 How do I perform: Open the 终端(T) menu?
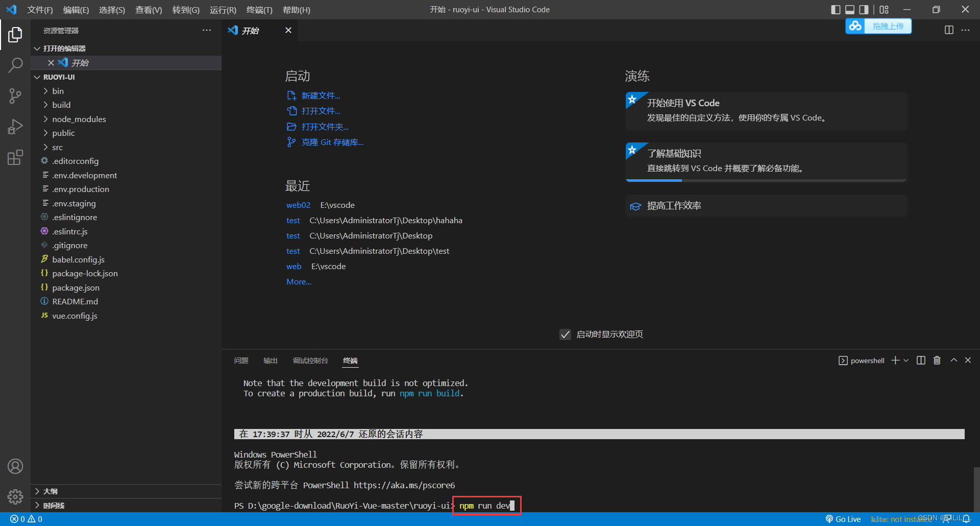(x=259, y=10)
